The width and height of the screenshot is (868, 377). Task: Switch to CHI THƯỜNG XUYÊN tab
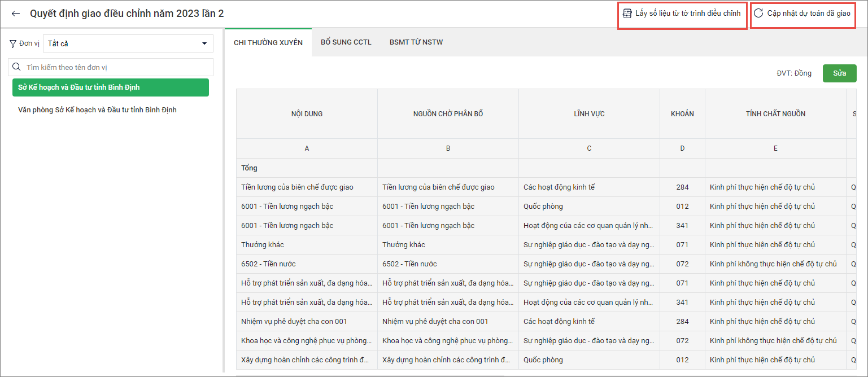tap(268, 42)
